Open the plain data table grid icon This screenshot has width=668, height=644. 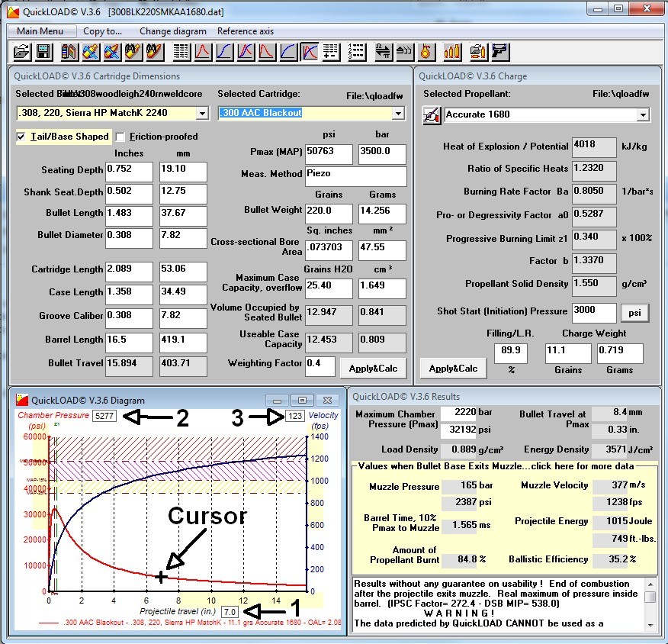(x=181, y=52)
